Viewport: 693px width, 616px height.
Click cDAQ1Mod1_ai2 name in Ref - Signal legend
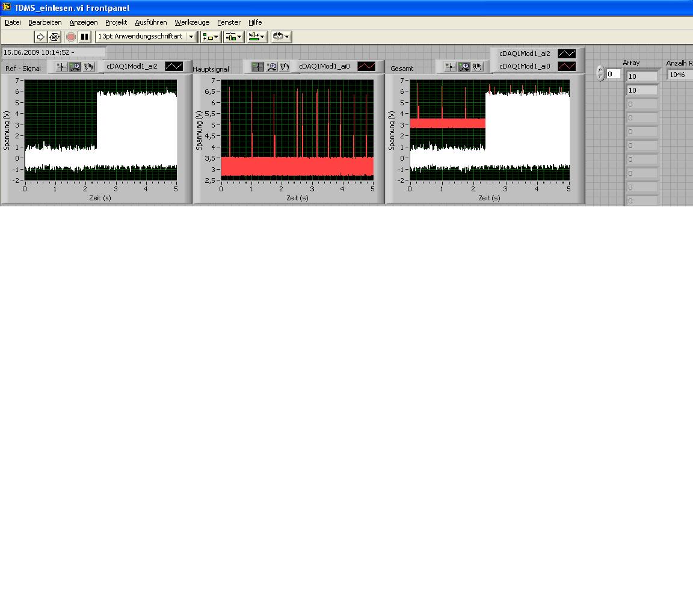[132, 66]
